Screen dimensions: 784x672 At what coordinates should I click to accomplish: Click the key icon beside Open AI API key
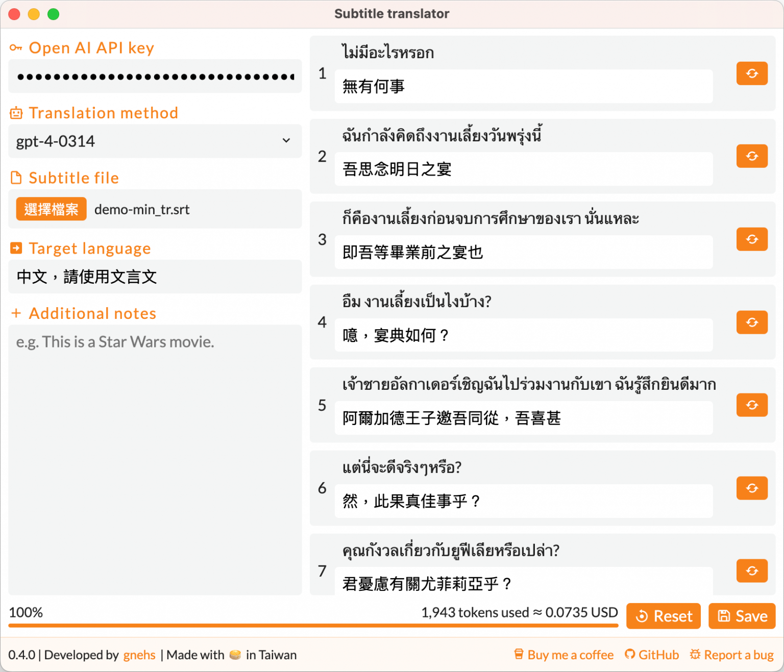pyautogui.click(x=16, y=47)
